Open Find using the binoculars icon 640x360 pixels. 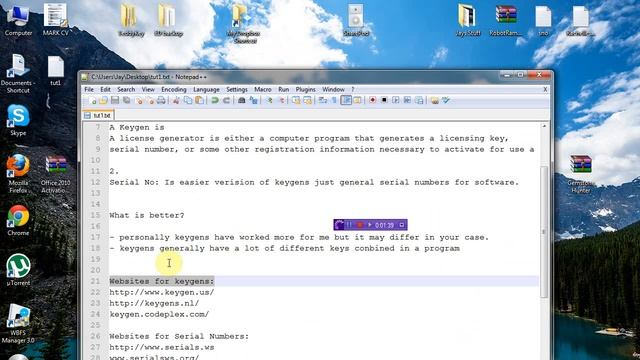pos(241,100)
